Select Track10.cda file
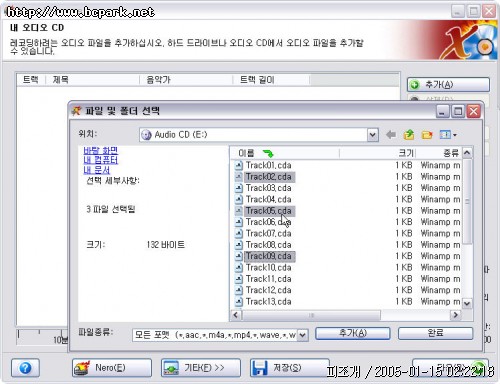Screen dimensions: 500x384 pos(269,267)
